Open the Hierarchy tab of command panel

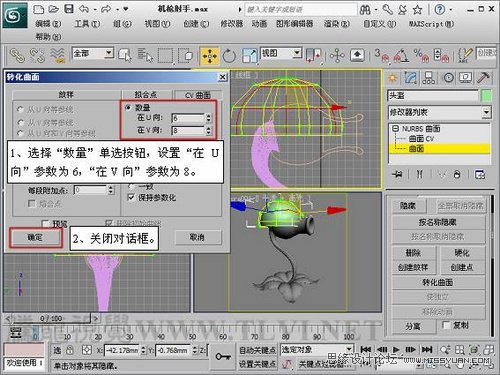pyautogui.click(x=429, y=78)
